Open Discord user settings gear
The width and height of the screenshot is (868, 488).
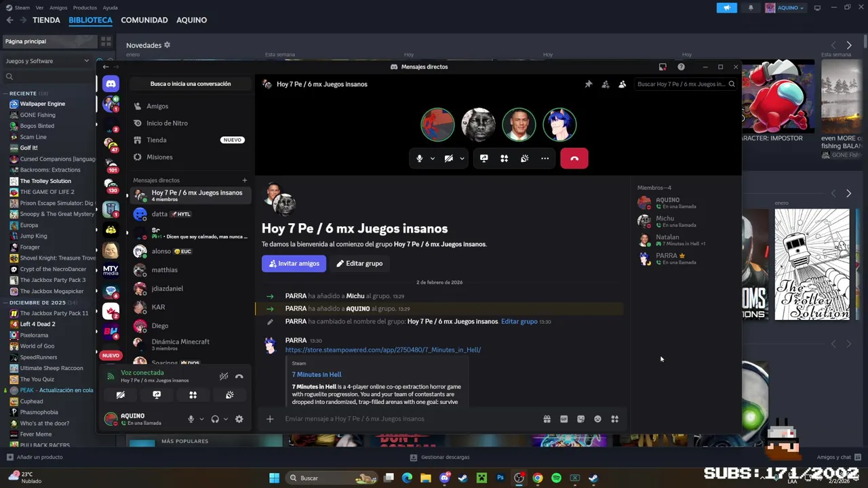click(x=239, y=419)
